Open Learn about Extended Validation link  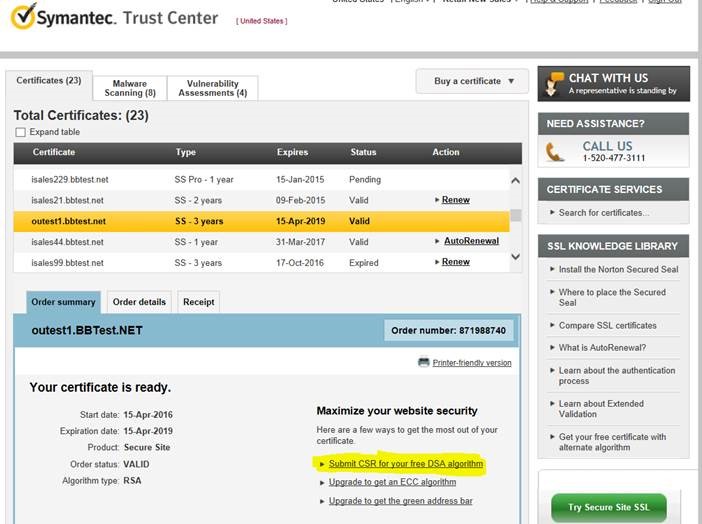coord(601,409)
